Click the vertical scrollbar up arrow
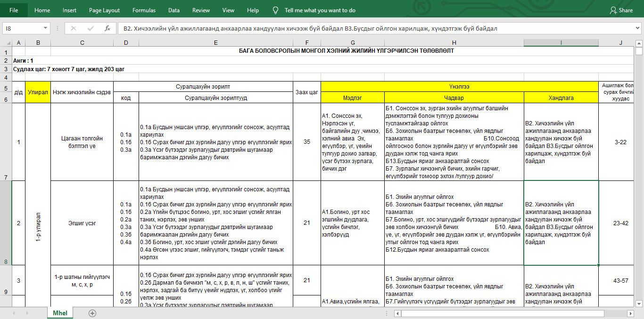644x319 pixels. tap(639, 43)
